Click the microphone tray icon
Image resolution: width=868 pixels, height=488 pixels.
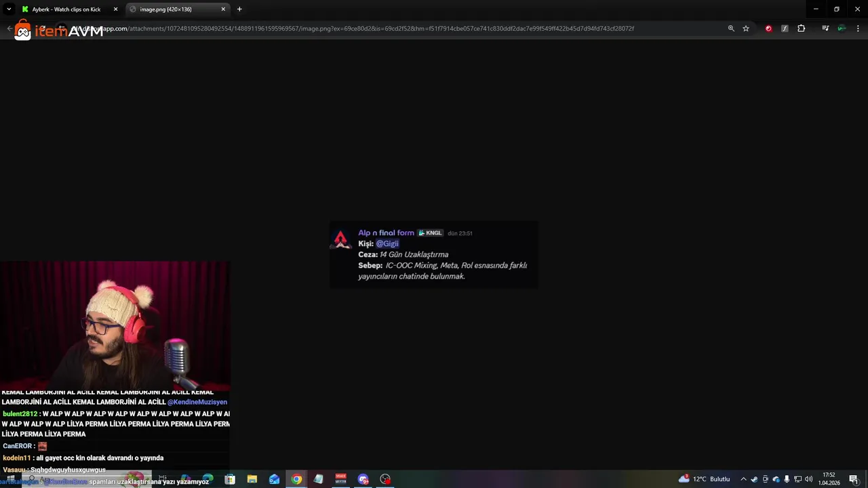pyautogui.click(x=787, y=479)
